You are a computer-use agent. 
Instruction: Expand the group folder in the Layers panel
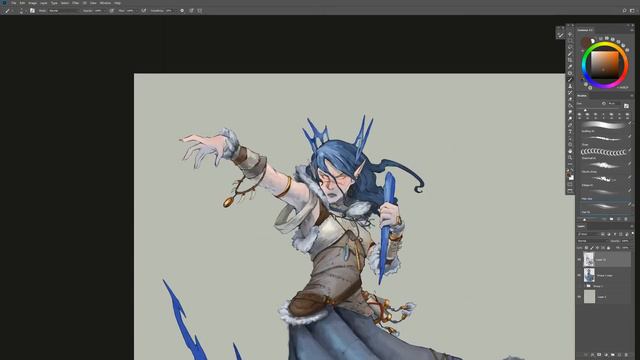click(584, 286)
